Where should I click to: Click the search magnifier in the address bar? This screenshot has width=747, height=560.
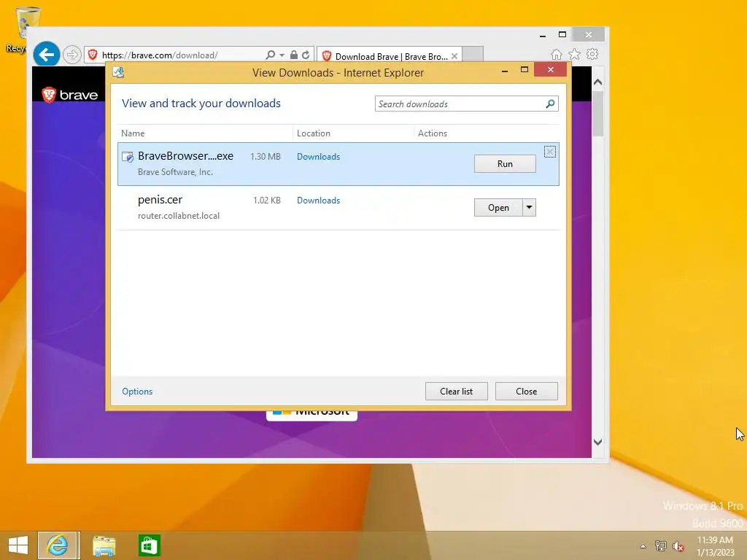pos(270,55)
